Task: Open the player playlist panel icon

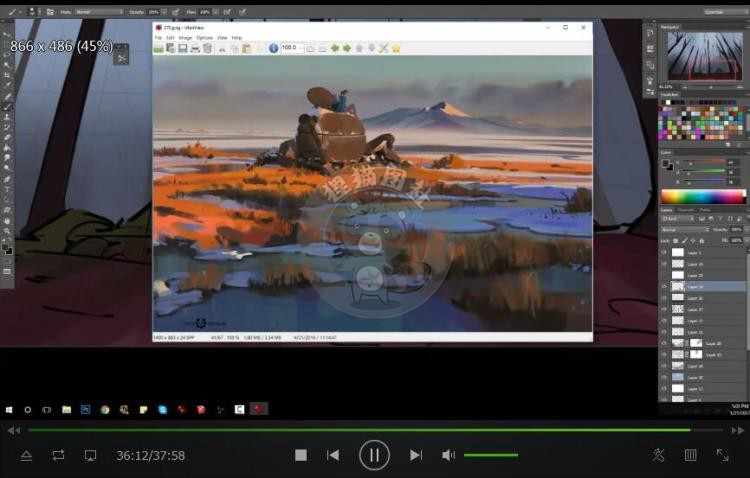Action: (690, 455)
